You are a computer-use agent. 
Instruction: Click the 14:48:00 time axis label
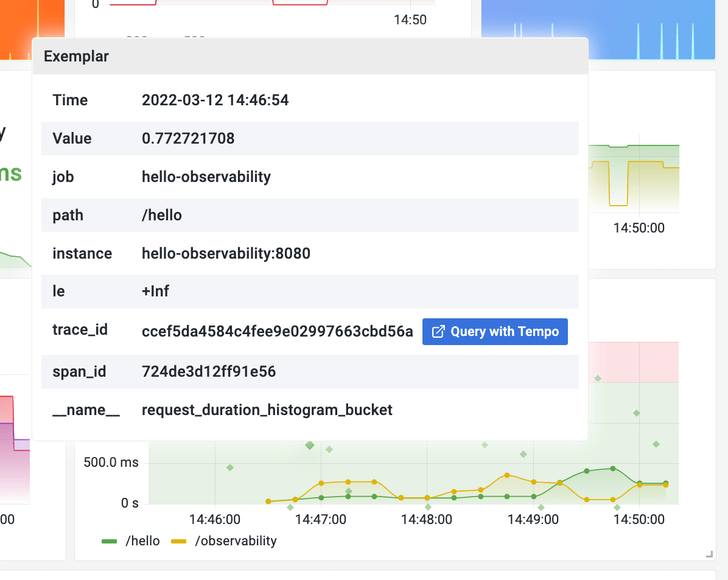click(426, 519)
